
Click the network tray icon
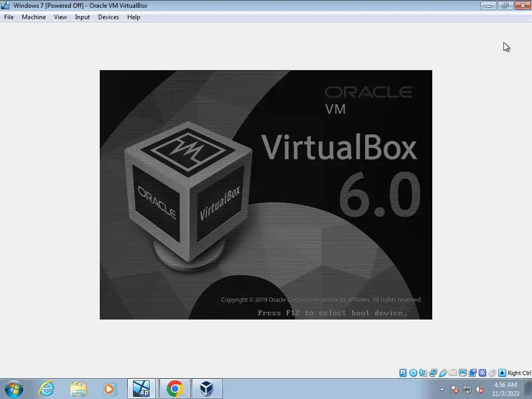coord(467,389)
